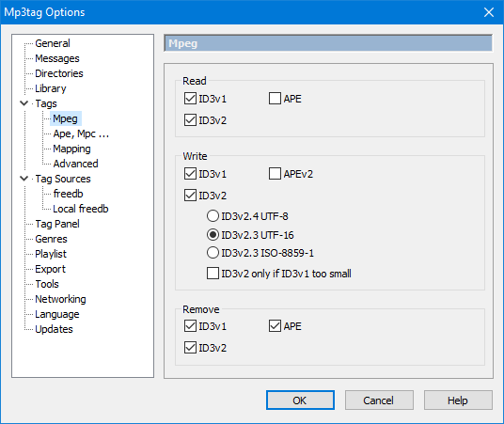Screen dimensions: 504x424
Task: Select Genres in the options tree
Action: [51, 239]
